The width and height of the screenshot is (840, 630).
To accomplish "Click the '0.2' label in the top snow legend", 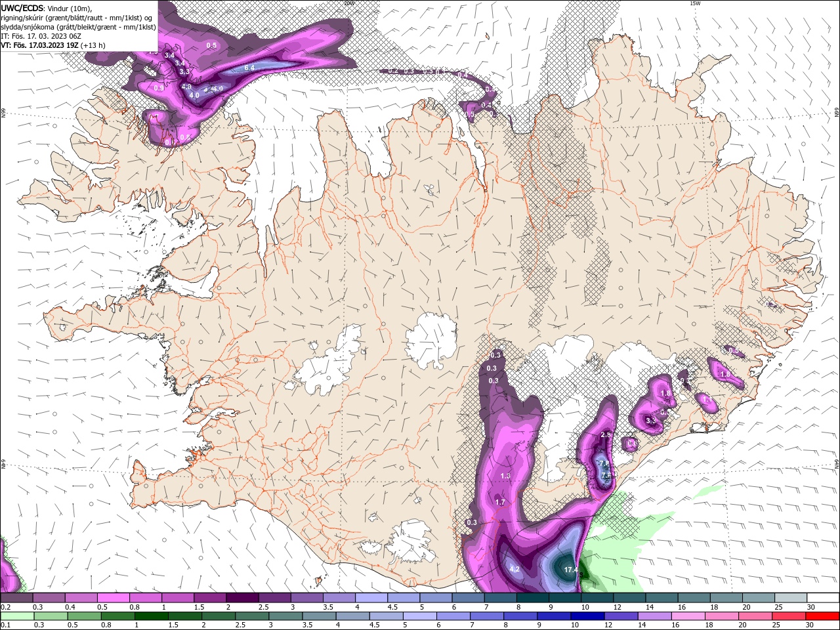I will pyautogui.click(x=5, y=607).
